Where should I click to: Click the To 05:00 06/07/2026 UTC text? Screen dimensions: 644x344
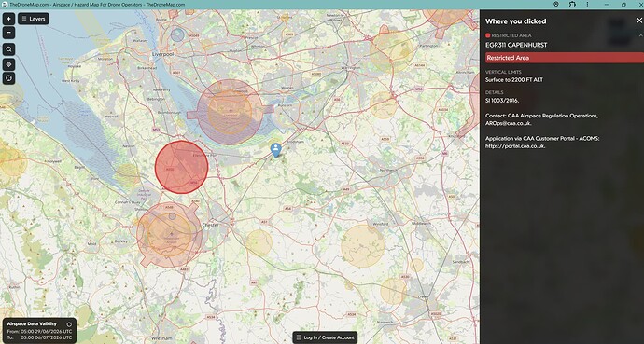pos(40,337)
